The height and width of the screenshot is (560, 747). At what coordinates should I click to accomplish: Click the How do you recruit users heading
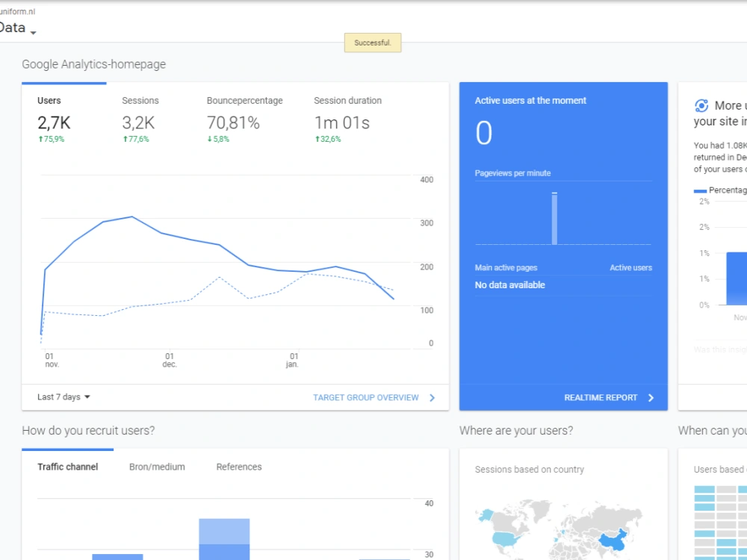[x=88, y=431]
